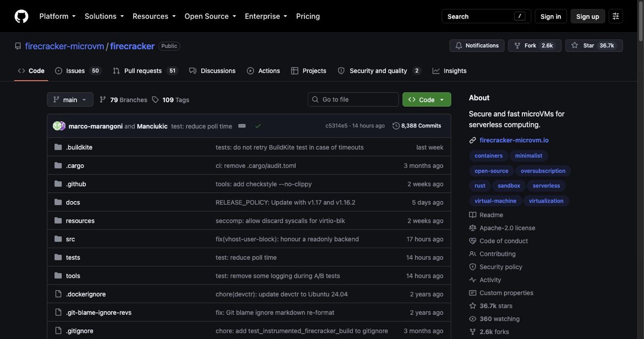Open the GitHub homepage logo

[22, 16]
